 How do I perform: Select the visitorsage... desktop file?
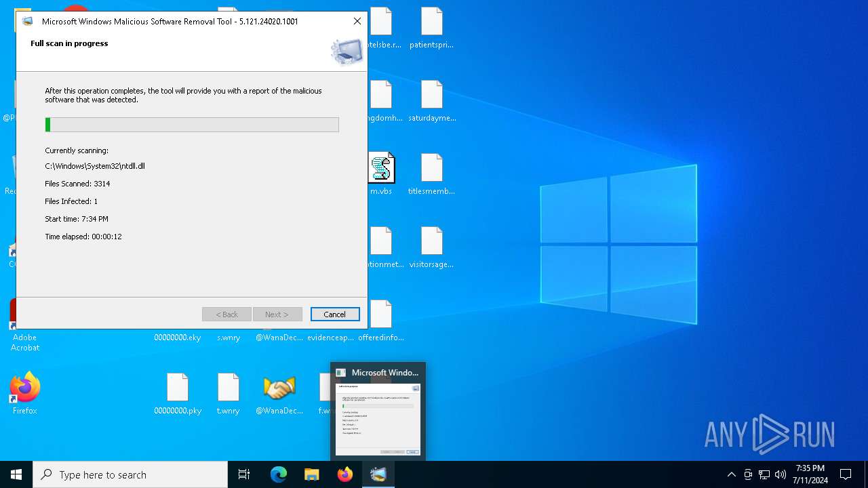click(431, 248)
